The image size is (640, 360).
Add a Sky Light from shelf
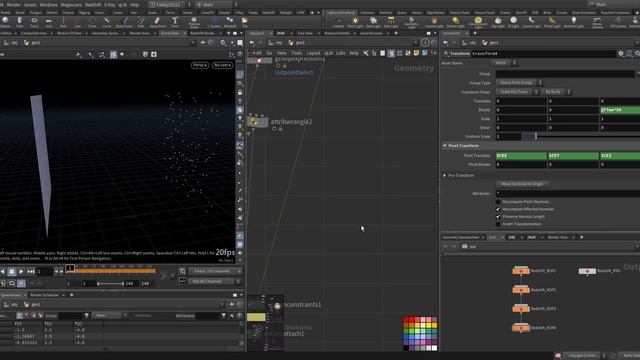click(498, 22)
